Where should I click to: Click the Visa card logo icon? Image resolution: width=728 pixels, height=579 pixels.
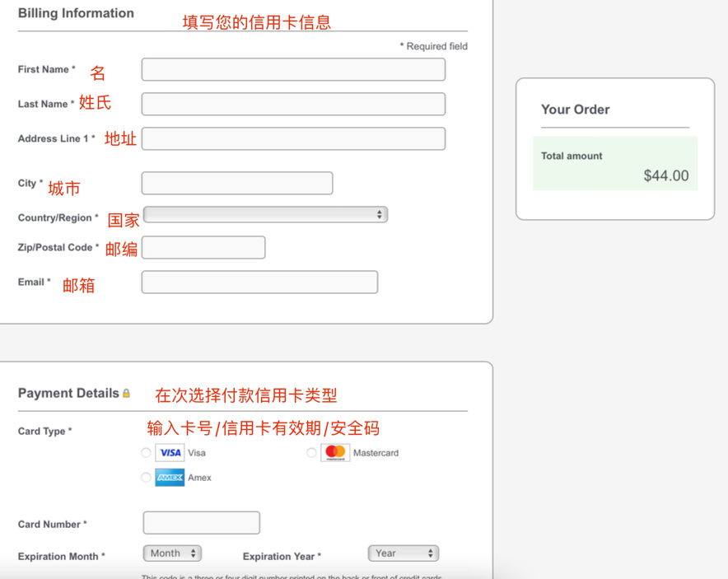170,453
